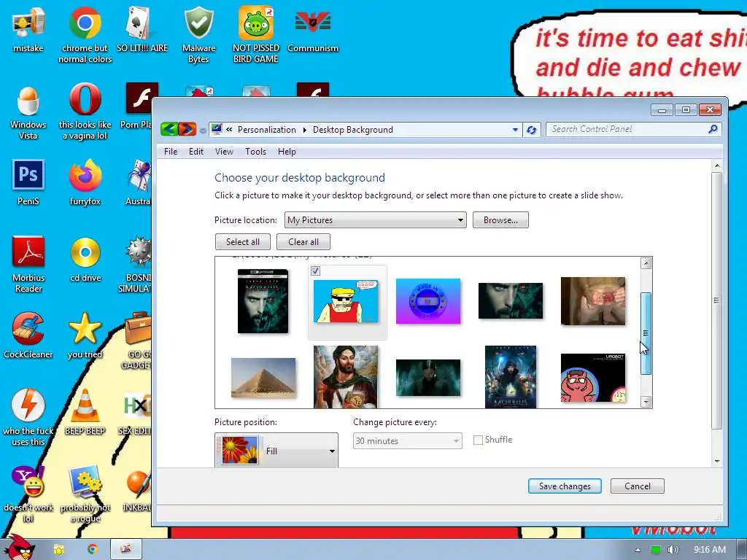Open the Tools menu
The height and width of the screenshot is (560, 747).
tap(255, 152)
